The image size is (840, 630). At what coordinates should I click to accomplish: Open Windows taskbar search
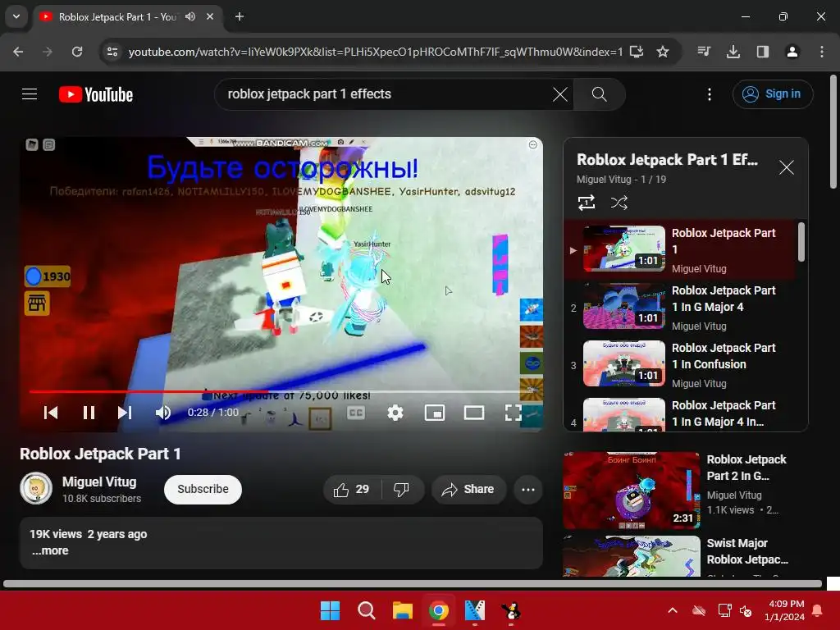click(x=367, y=610)
